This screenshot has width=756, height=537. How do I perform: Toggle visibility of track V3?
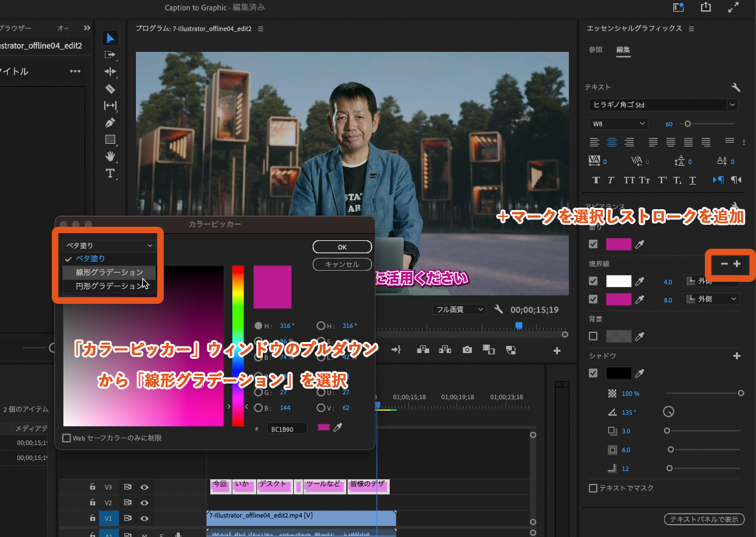point(144,487)
